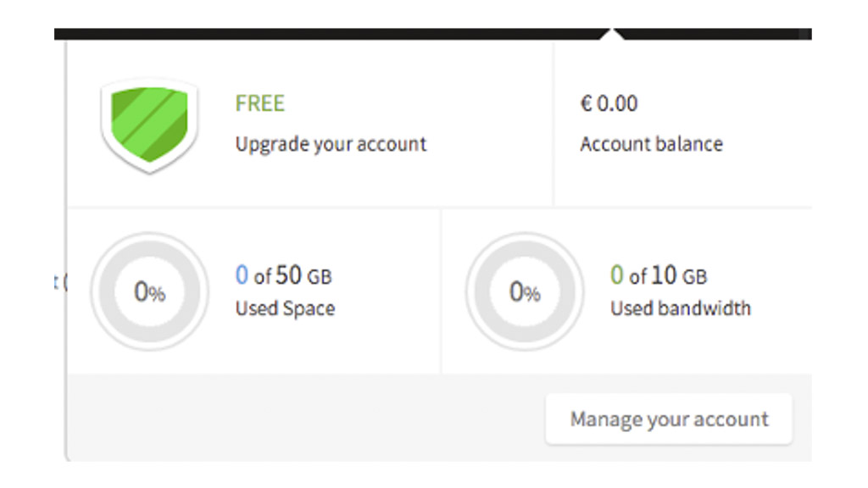Viewport: 868px width, 488px height.
Task: Click 0% inside the Used Space gauge
Action: [x=149, y=292]
